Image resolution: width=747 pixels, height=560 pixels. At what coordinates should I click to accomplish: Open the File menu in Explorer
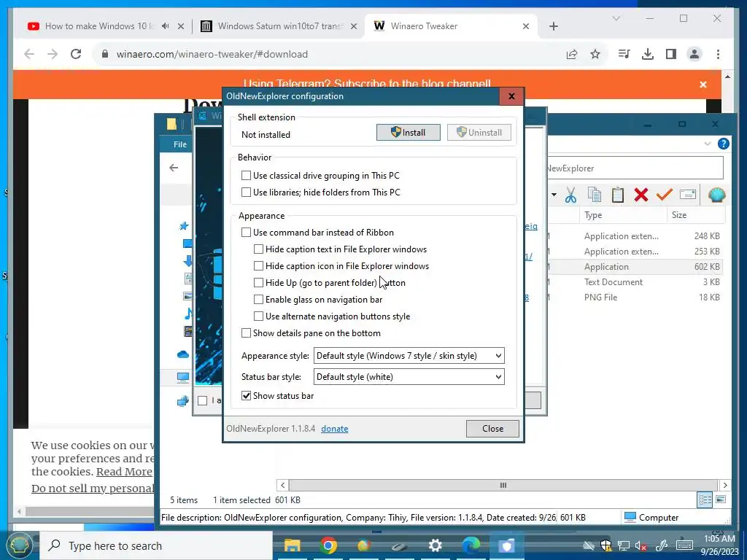coord(180,144)
